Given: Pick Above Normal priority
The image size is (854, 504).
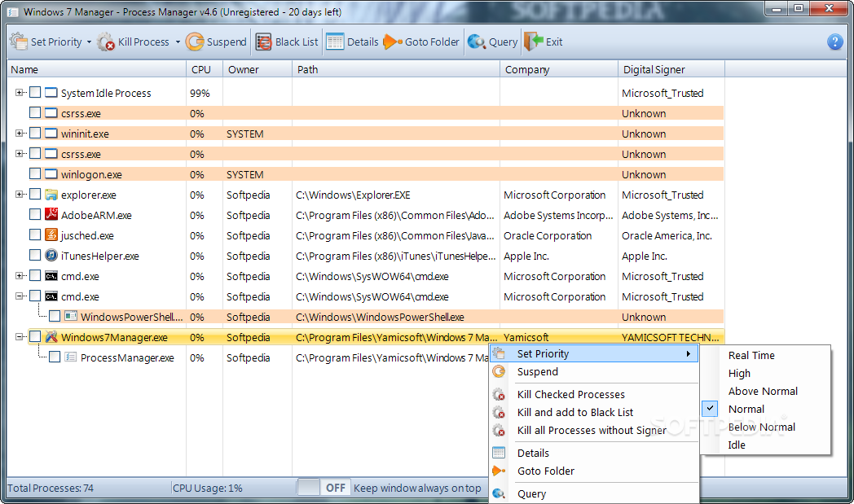Looking at the screenshot, I should [763, 392].
